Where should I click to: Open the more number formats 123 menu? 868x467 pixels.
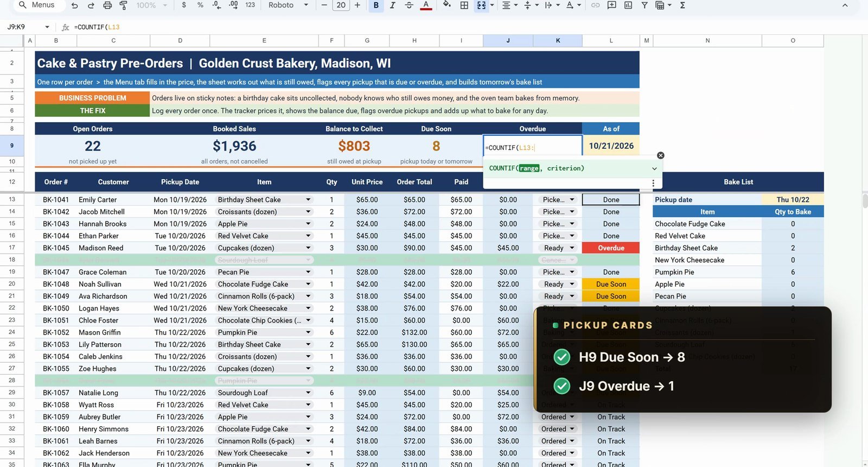250,5
